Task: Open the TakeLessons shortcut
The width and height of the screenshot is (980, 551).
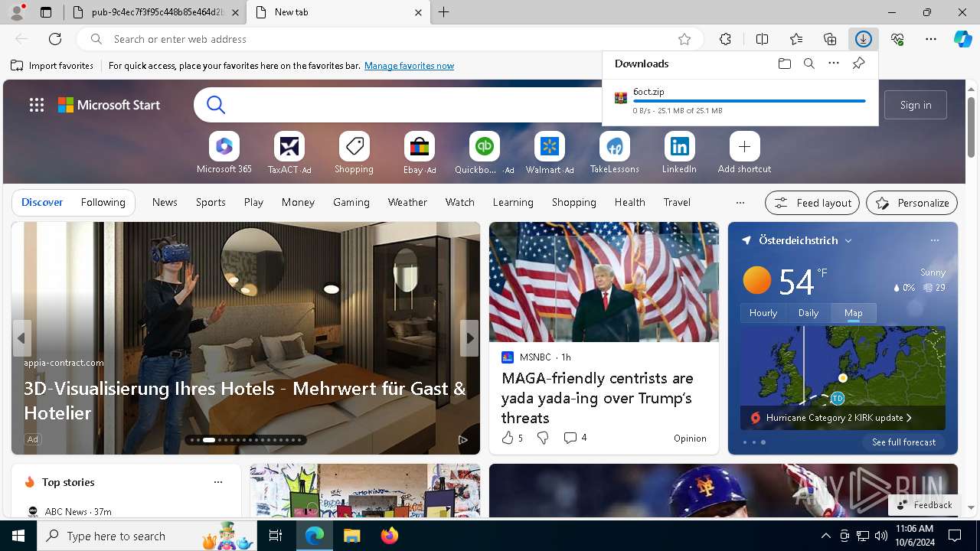Action: [x=615, y=153]
